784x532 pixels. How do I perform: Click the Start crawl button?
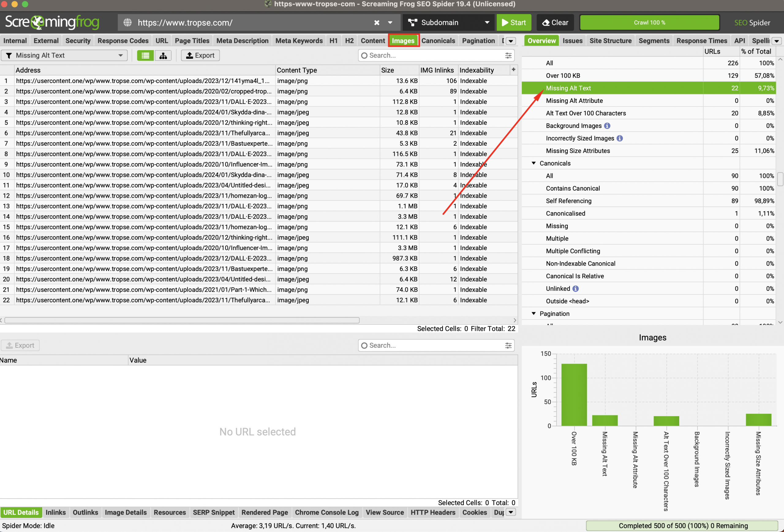tap(514, 23)
